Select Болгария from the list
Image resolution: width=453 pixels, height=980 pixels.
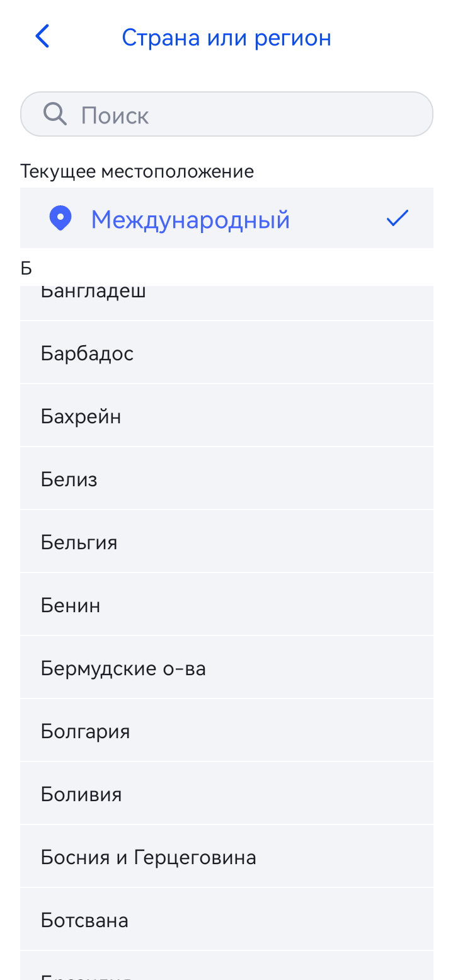pos(227,731)
